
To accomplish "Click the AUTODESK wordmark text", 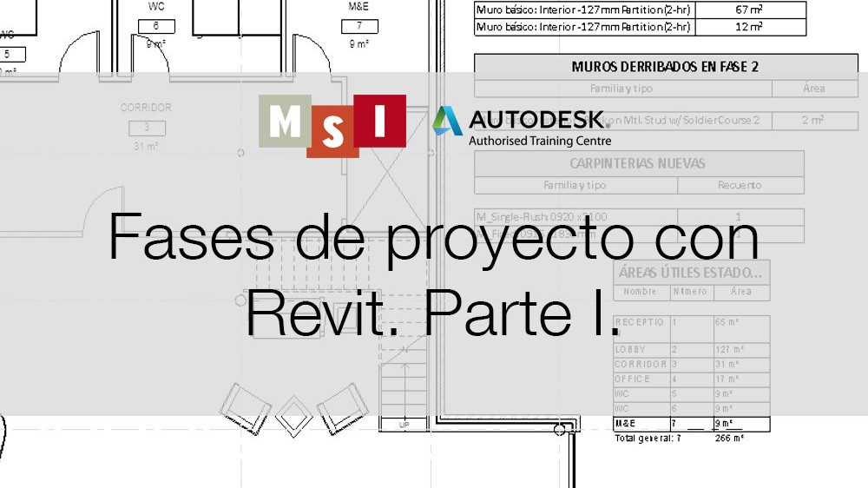I will [537, 120].
